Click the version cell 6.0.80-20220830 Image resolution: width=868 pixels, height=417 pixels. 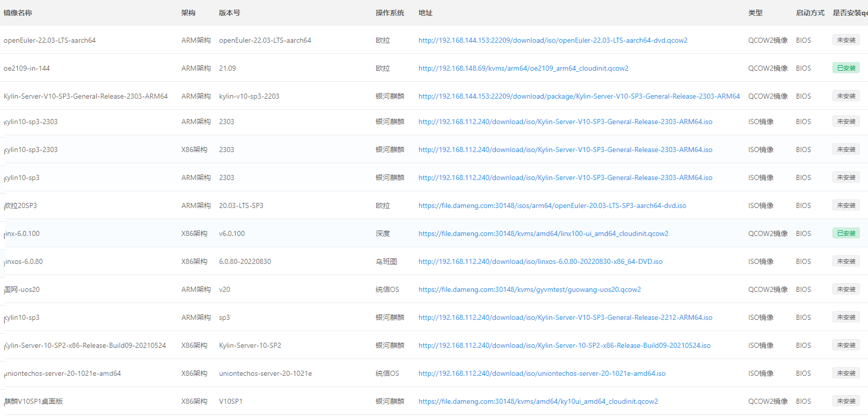coord(245,261)
